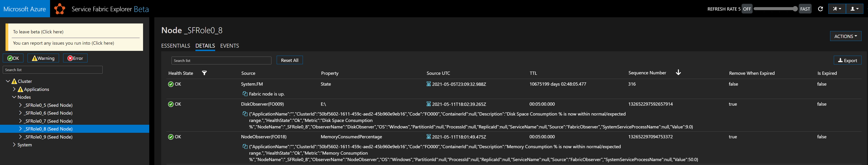The image size is (868, 165).
Task: Filter by Health State funnel icon
Action: tap(204, 72)
